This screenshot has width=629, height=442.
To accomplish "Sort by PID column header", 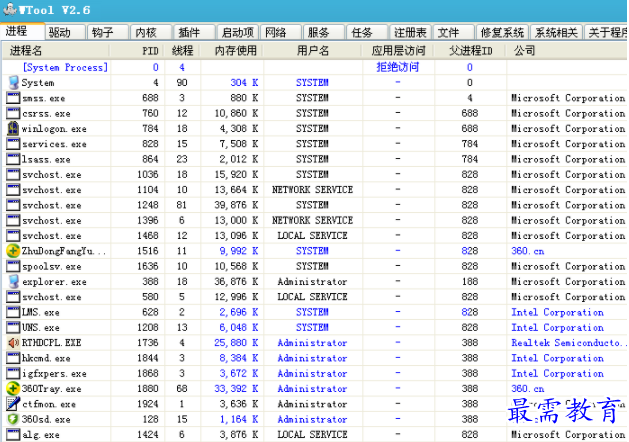I will tap(136, 51).
